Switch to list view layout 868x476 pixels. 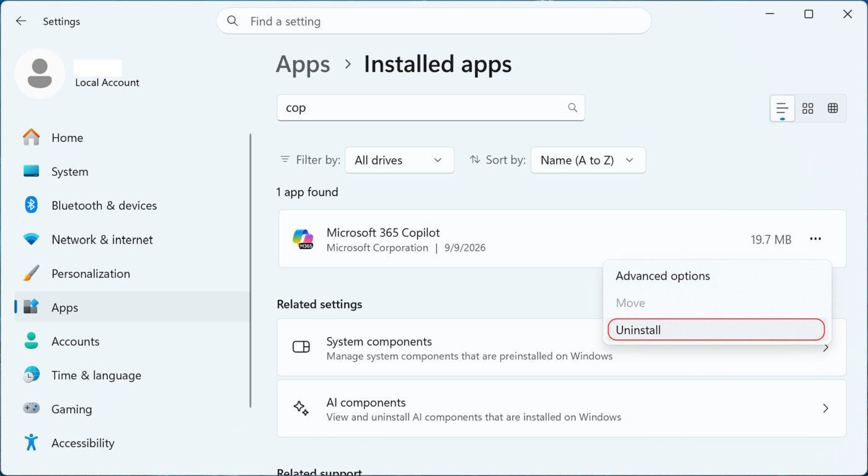(x=782, y=108)
